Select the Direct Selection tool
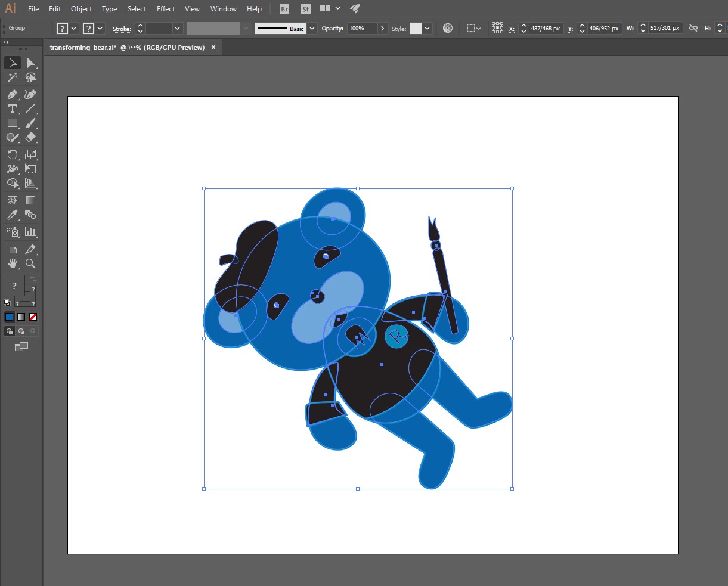The image size is (728, 586). tap(31, 63)
